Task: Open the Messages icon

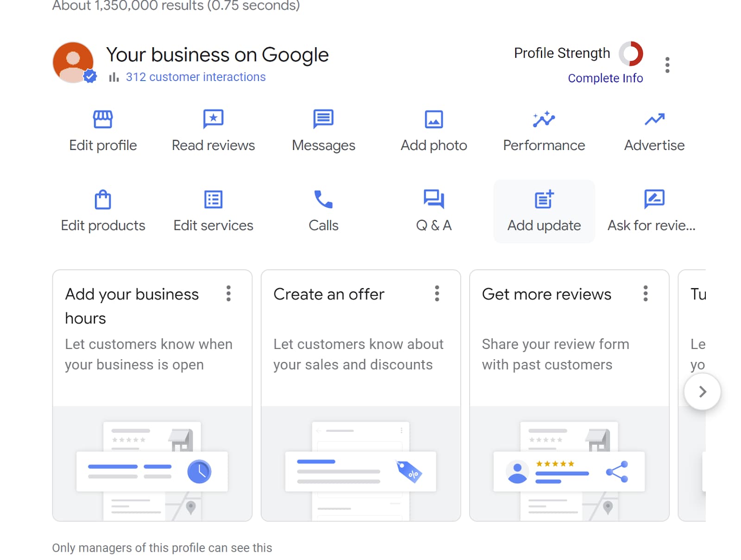Action: [x=323, y=119]
